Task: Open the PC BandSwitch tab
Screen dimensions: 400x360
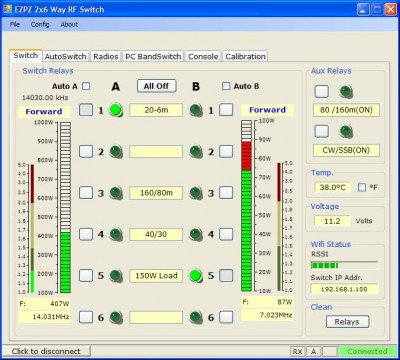Action: (x=153, y=56)
